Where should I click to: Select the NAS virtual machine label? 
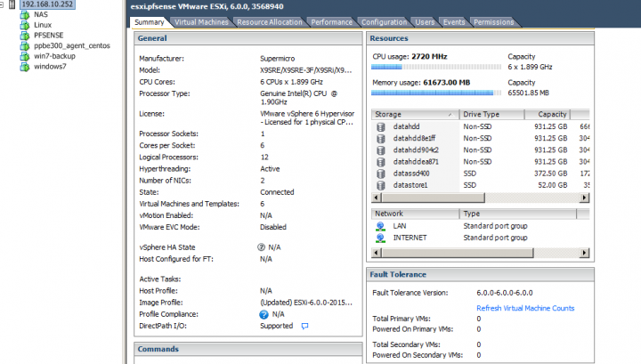(41, 15)
